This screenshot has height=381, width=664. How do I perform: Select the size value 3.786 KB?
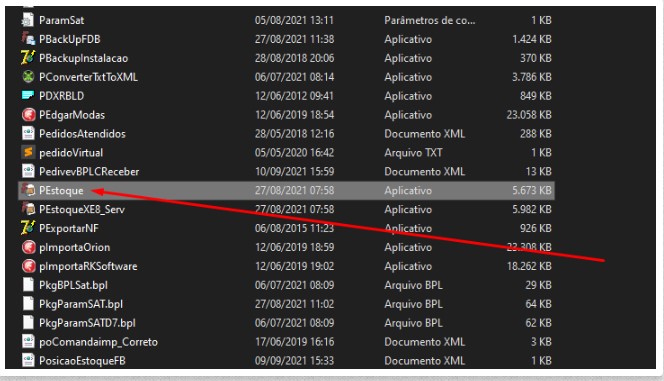532,77
